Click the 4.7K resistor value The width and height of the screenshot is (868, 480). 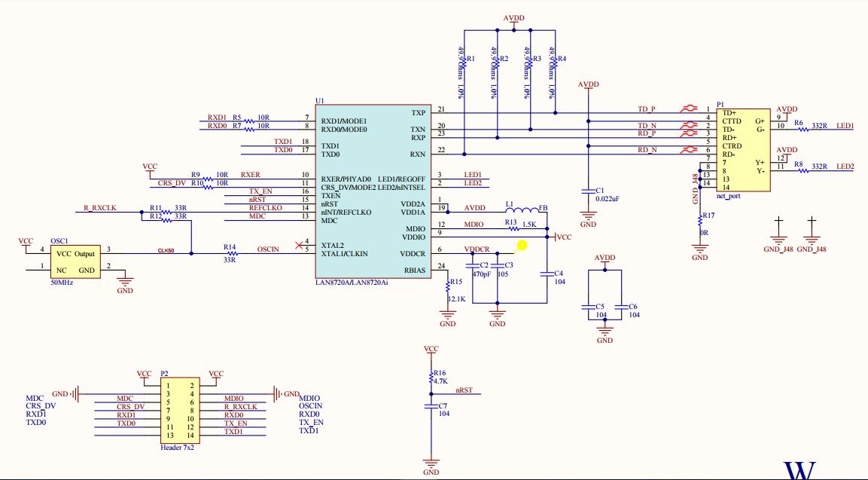coord(440,381)
